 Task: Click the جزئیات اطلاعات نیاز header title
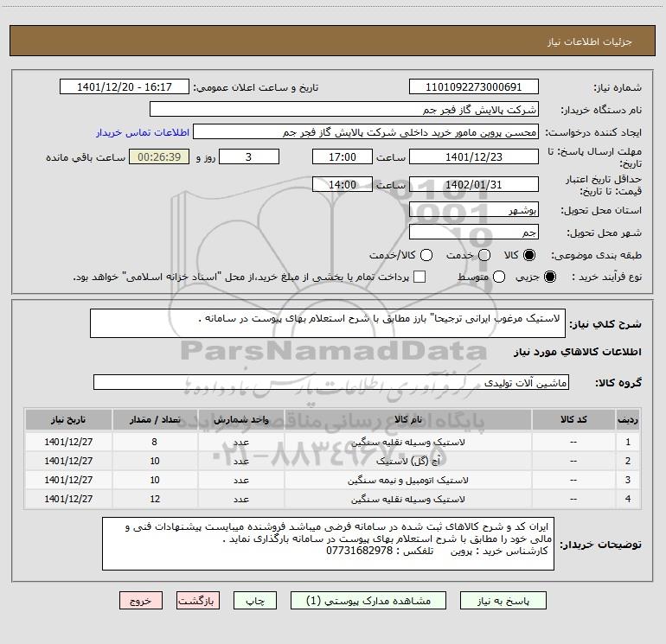pyautogui.click(x=590, y=41)
